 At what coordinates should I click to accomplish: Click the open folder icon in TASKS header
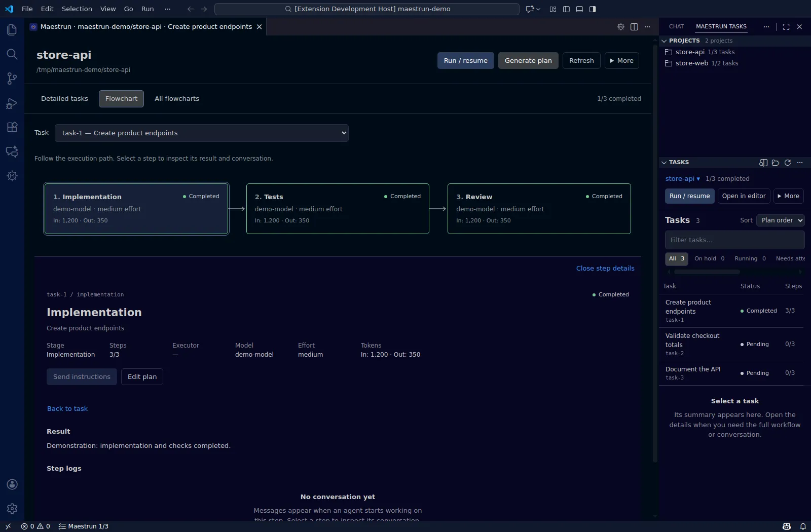tap(776, 163)
